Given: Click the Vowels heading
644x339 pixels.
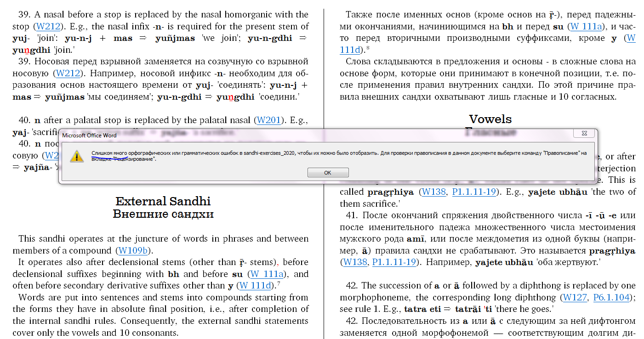Looking at the screenshot, I should click(x=490, y=119).
